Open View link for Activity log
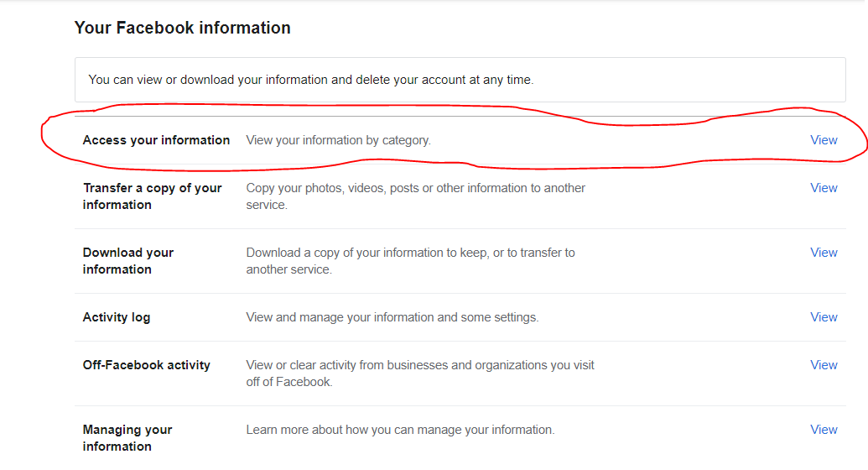The image size is (868, 470). click(x=824, y=317)
